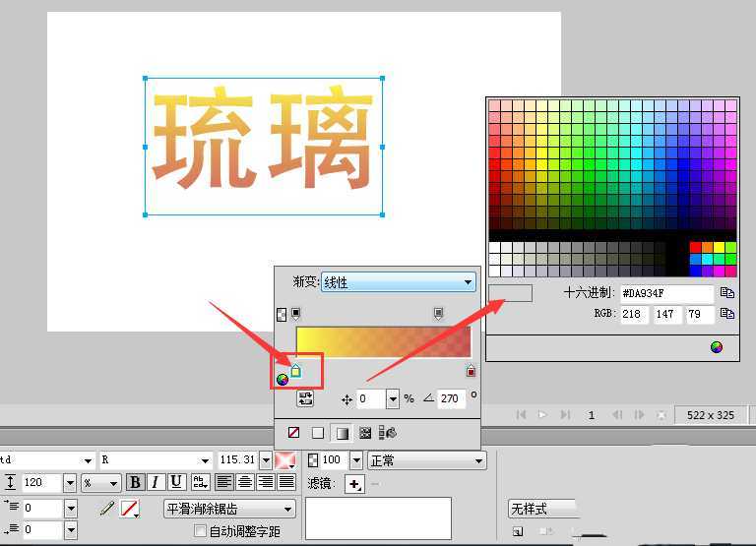Open the 无样式 style dropdown
The height and width of the screenshot is (546, 756).
[x=542, y=509]
